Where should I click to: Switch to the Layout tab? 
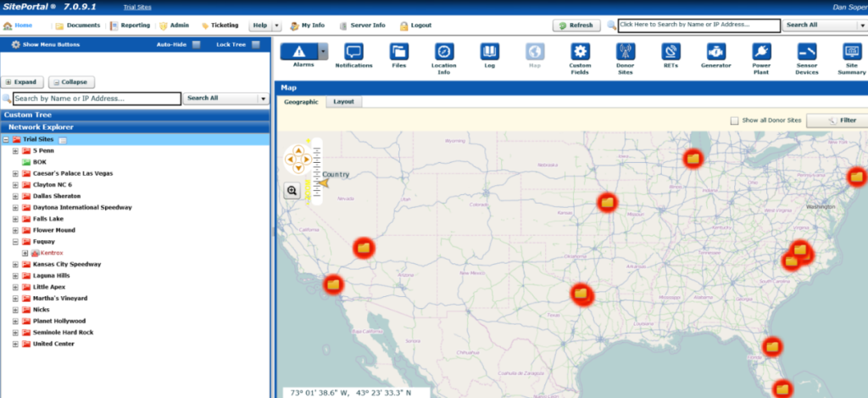(x=343, y=102)
